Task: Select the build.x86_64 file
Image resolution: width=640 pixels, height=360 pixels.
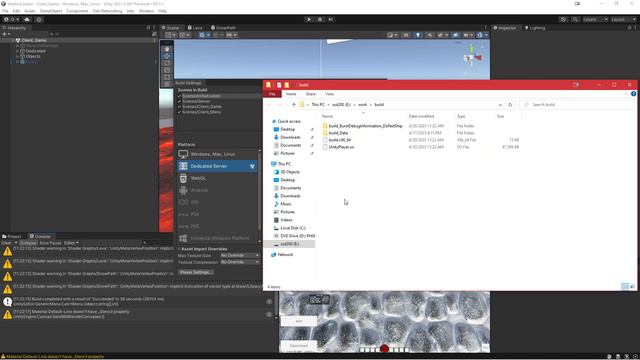Action: [340, 140]
